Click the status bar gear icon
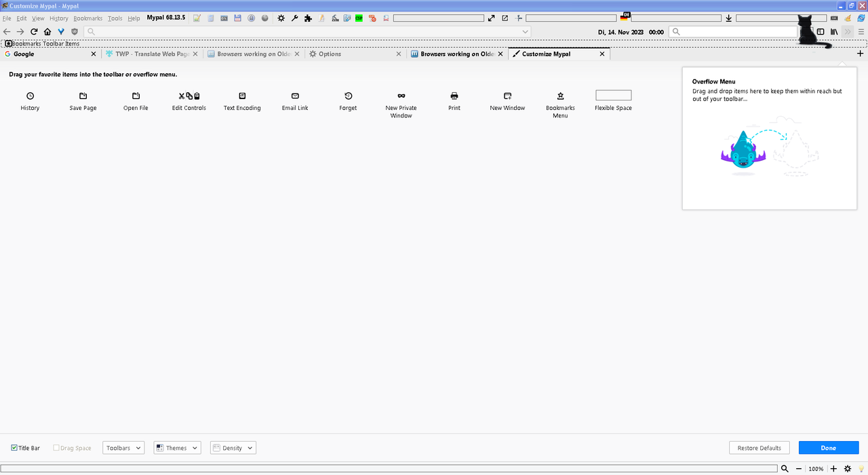The height and width of the screenshot is (475, 868). 847,468
